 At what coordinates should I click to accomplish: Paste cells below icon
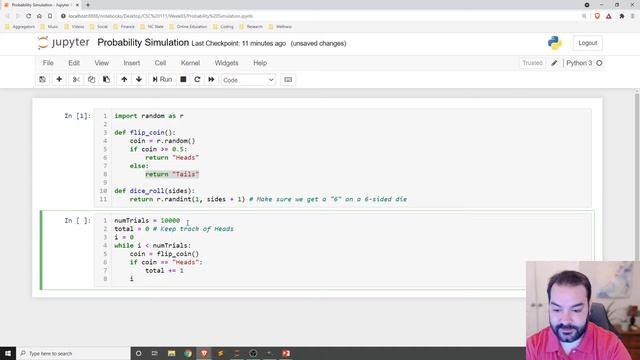point(107,80)
